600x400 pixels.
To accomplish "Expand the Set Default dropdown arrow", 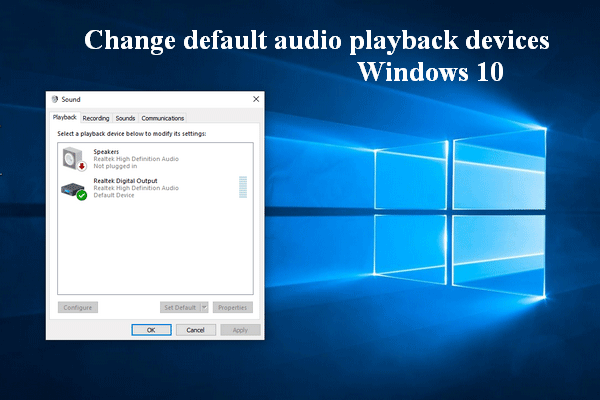I will point(204,308).
